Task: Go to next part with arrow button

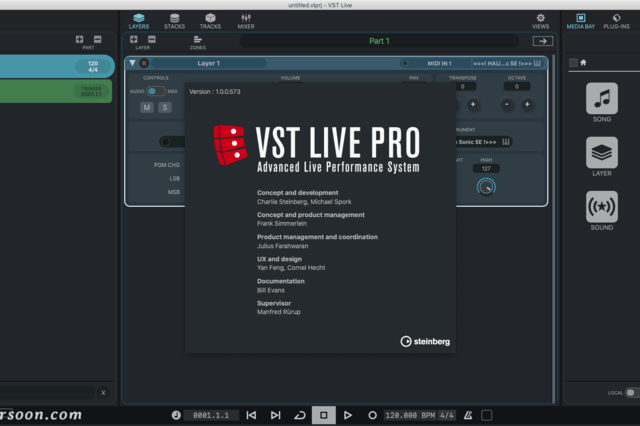Action: (542, 41)
